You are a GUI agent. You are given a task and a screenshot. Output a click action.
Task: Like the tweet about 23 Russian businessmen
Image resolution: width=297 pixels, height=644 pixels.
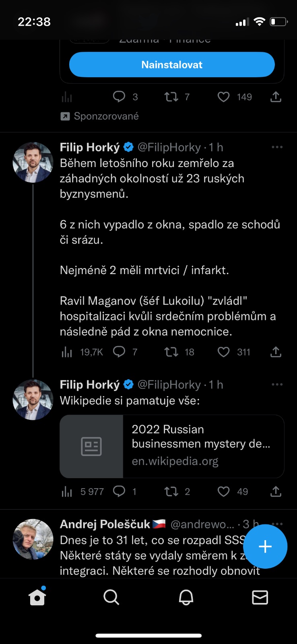point(224,352)
